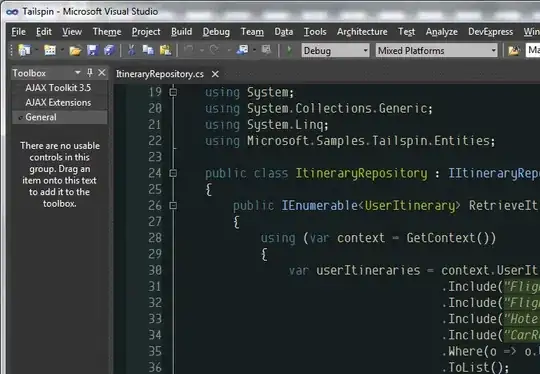Cut selection using the scissors icon
The width and height of the screenshot is (540, 374).
pyautogui.click(x=131, y=51)
